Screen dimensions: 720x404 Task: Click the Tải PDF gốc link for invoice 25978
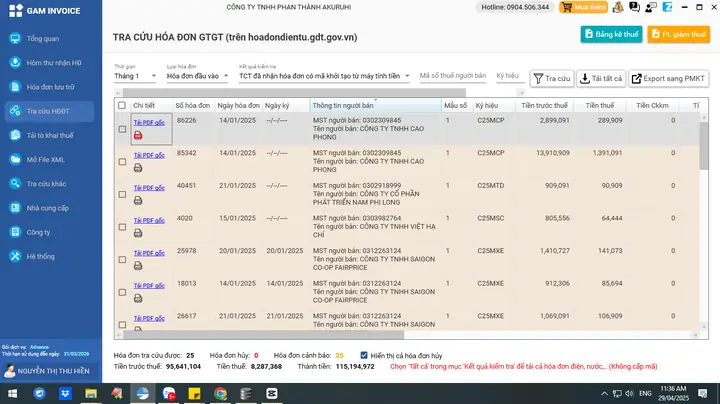[x=149, y=253]
